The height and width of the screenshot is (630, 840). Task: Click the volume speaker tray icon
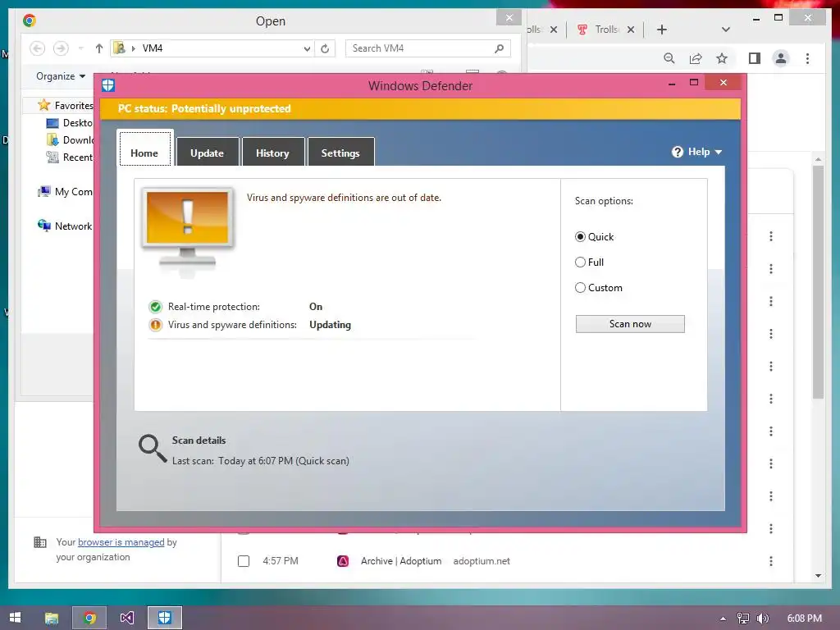click(x=762, y=619)
